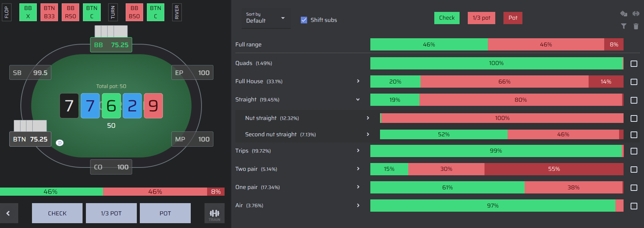Tick the Quads row checkbox
The width and height of the screenshot is (644, 228).
(x=634, y=63)
